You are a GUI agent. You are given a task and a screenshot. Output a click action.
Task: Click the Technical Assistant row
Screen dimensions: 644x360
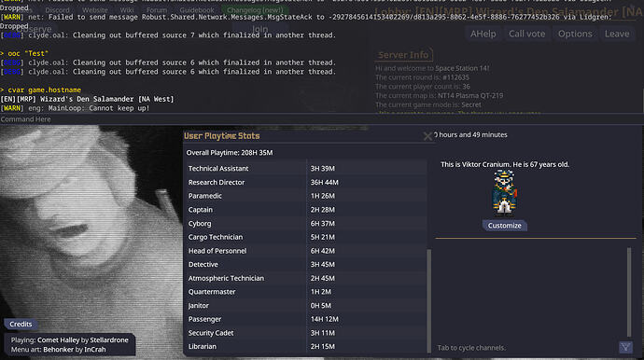[306, 168]
